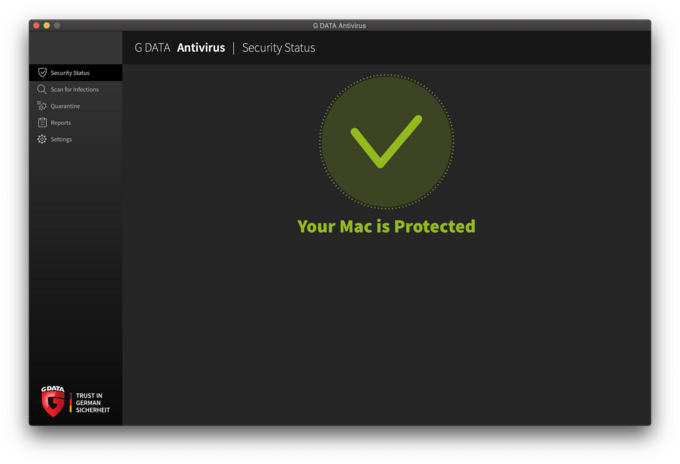This screenshot has width=680, height=464.
Task: Choose the Settings text label in sidebar
Action: pyautogui.click(x=61, y=139)
